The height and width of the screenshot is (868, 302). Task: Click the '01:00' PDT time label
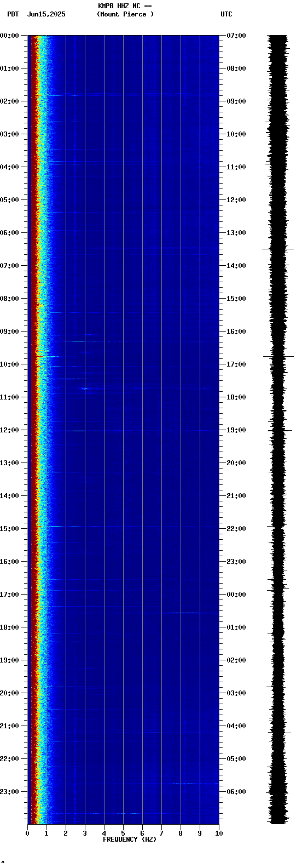(9, 68)
